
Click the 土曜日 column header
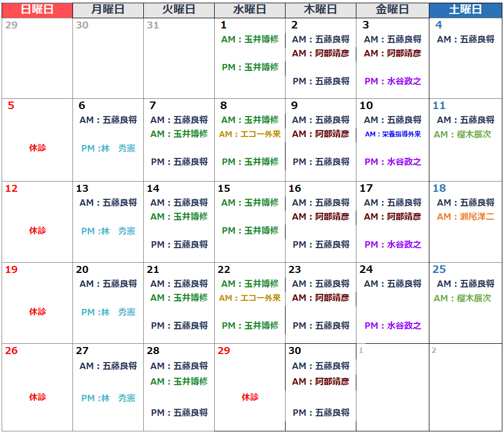pyautogui.click(x=465, y=10)
